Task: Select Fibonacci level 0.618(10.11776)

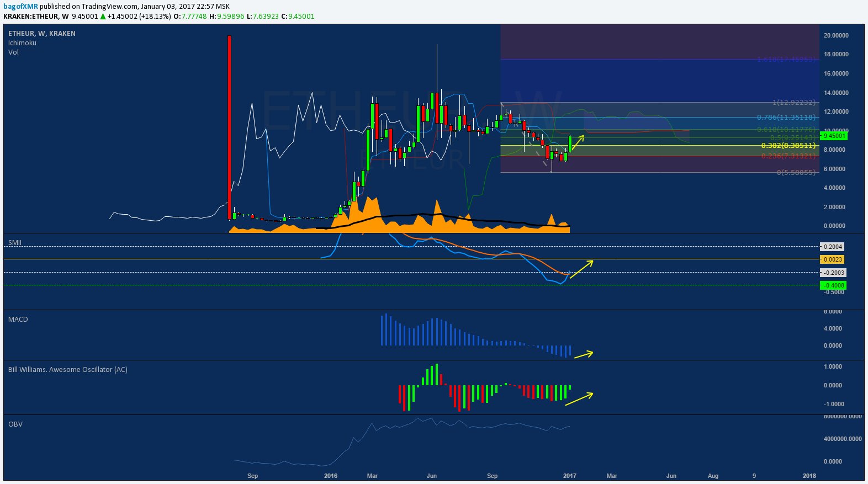Action: (786, 130)
